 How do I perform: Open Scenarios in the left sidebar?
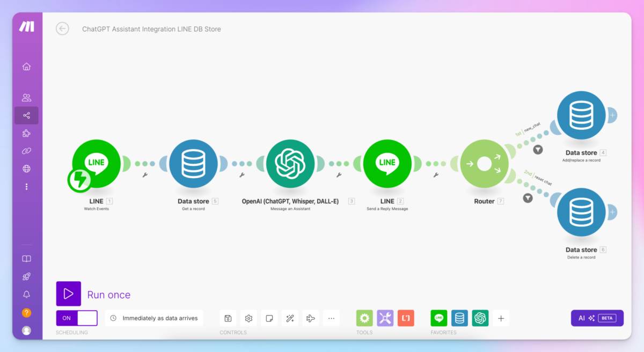tap(26, 115)
